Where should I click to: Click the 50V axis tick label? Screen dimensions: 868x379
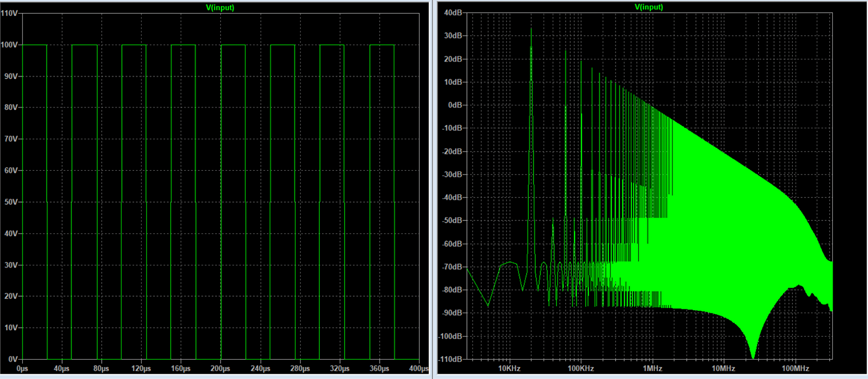tap(11, 202)
